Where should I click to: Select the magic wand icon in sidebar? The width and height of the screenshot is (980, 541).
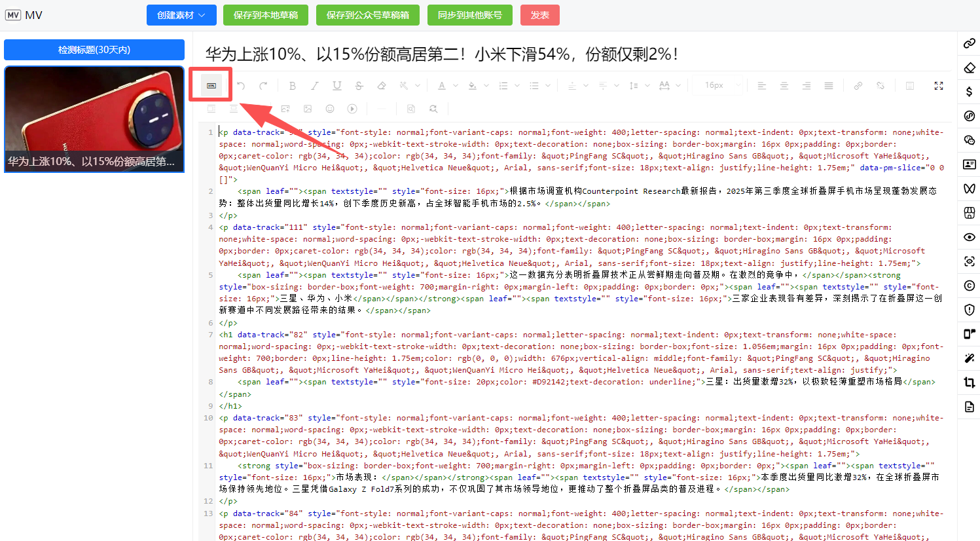tap(970, 358)
